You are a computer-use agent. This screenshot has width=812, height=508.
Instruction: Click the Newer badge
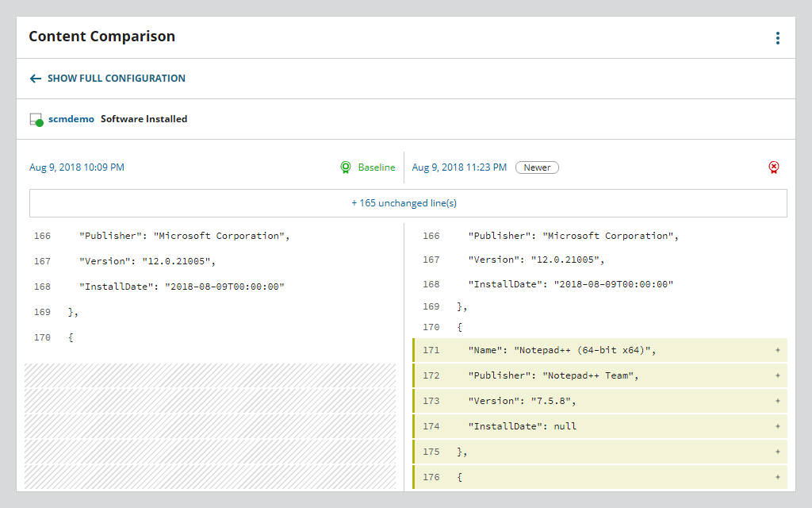pos(537,167)
